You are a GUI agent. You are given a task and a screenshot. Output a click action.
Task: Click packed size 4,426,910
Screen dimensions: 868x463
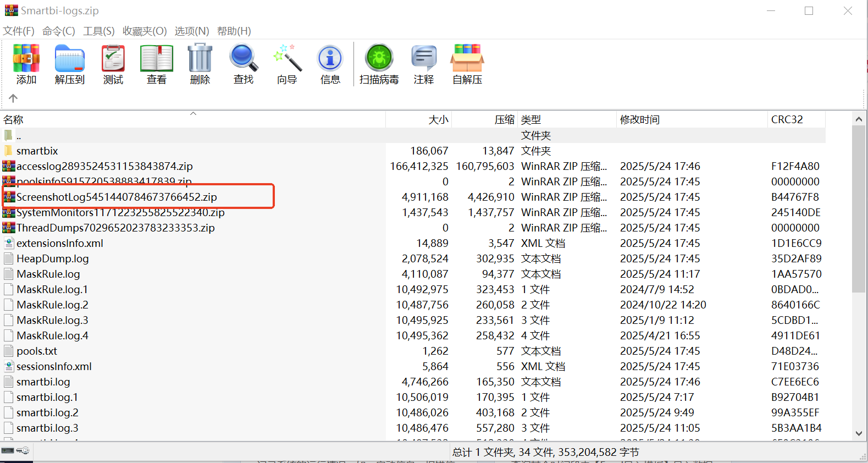click(x=491, y=197)
